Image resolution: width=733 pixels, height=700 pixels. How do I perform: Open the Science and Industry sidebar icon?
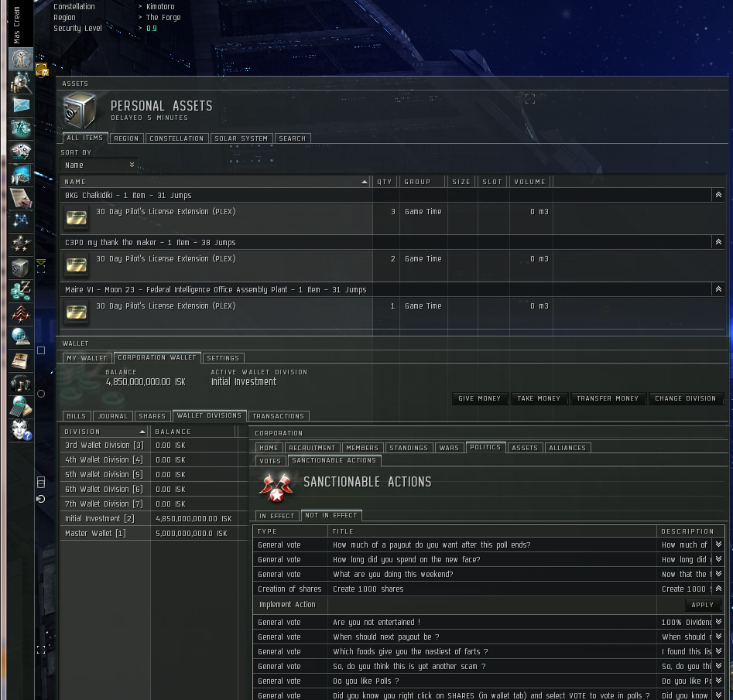click(x=21, y=175)
